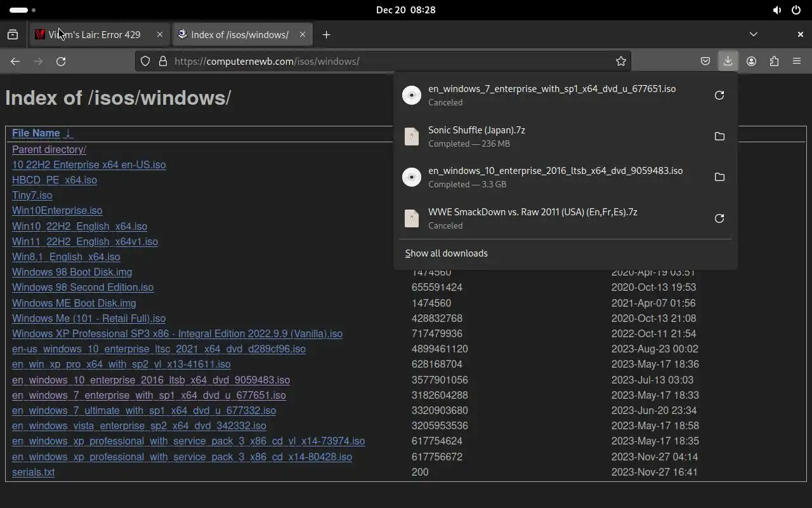Open the list all tabs dropdown
This screenshot has width=812, height=508.
754,35
